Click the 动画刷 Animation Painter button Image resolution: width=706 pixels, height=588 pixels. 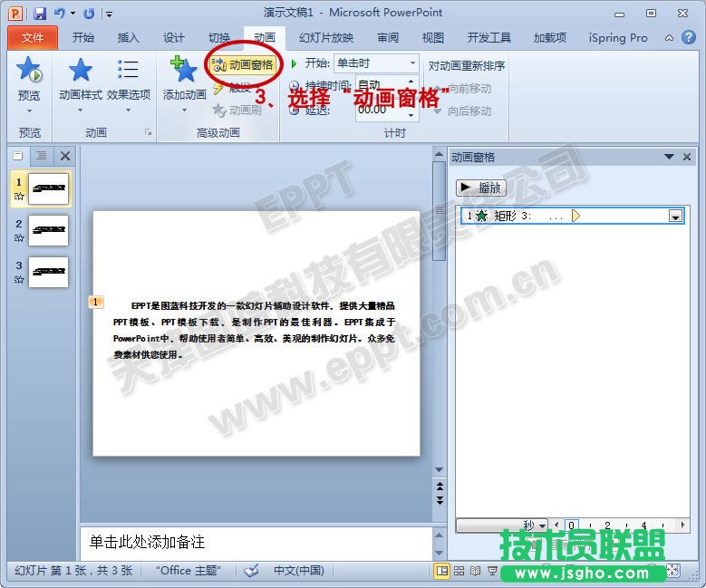pyautogui.click(x=237, y=110)
